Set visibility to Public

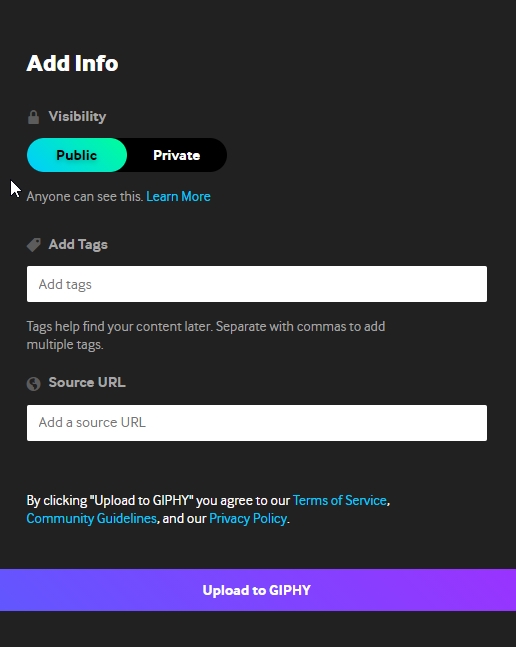pyautogui.click(x=77, y=155)
